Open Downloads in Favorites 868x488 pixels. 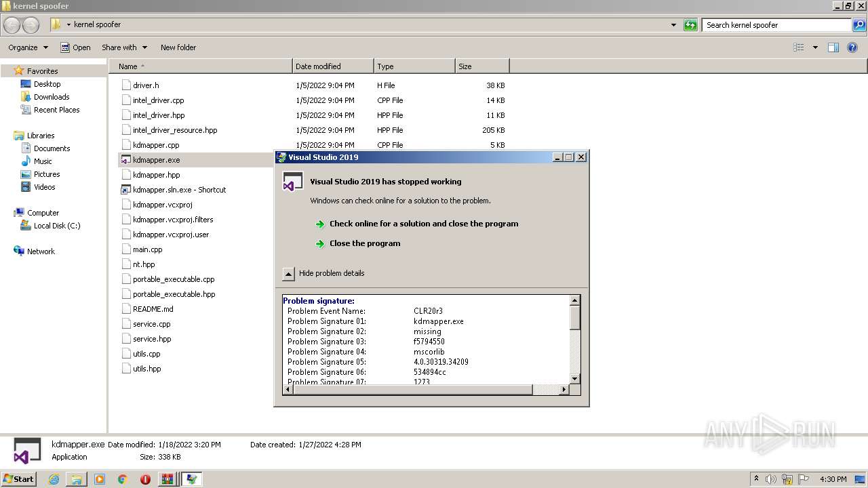pos(52,97)
